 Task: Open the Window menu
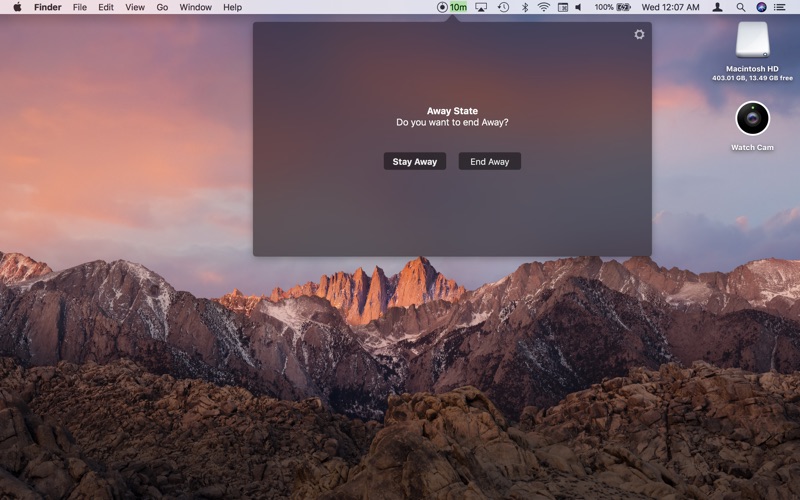click(x=195, y=7)
